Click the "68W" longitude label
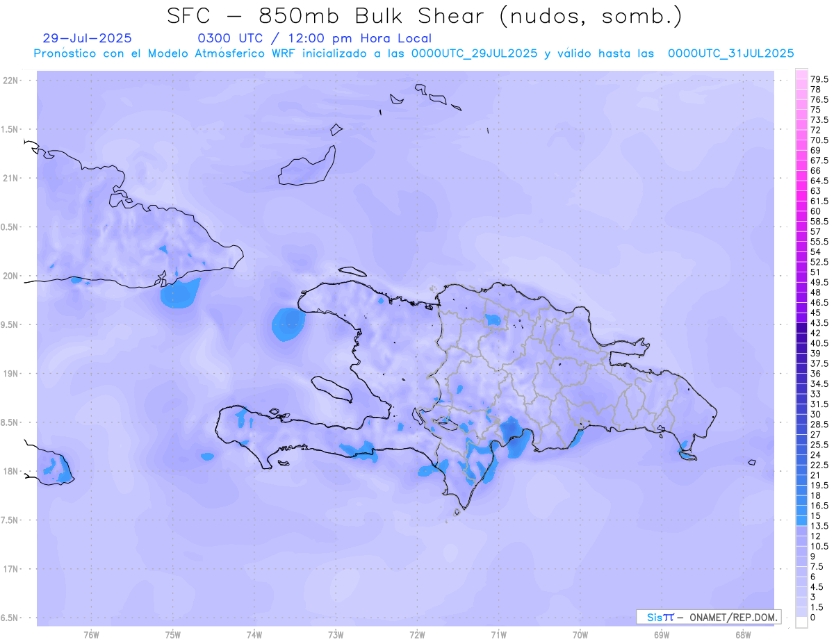Image resolution: width=834 pixels, height=644 pixels. click(742, 635)
